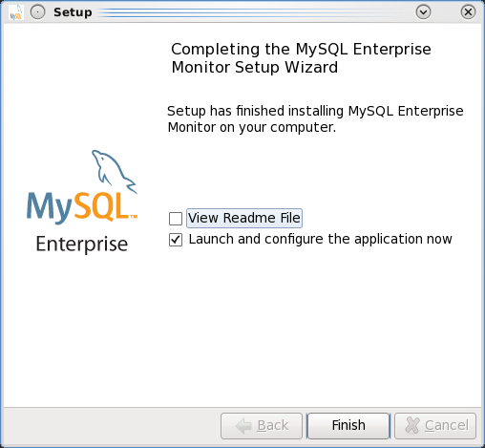Image resolution: width=485 pixels, height=448 pixels.
Task: Click the MySQL icon in the title bar
Action: point(16,12)
